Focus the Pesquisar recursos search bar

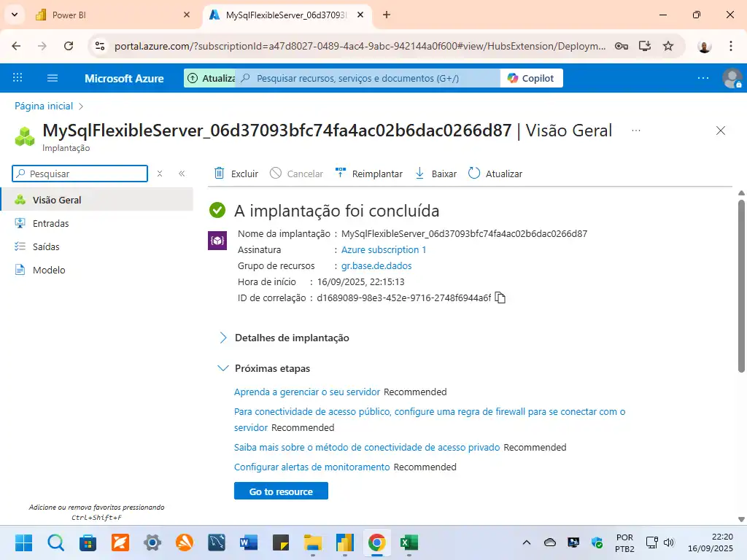(x=368, y=78)
